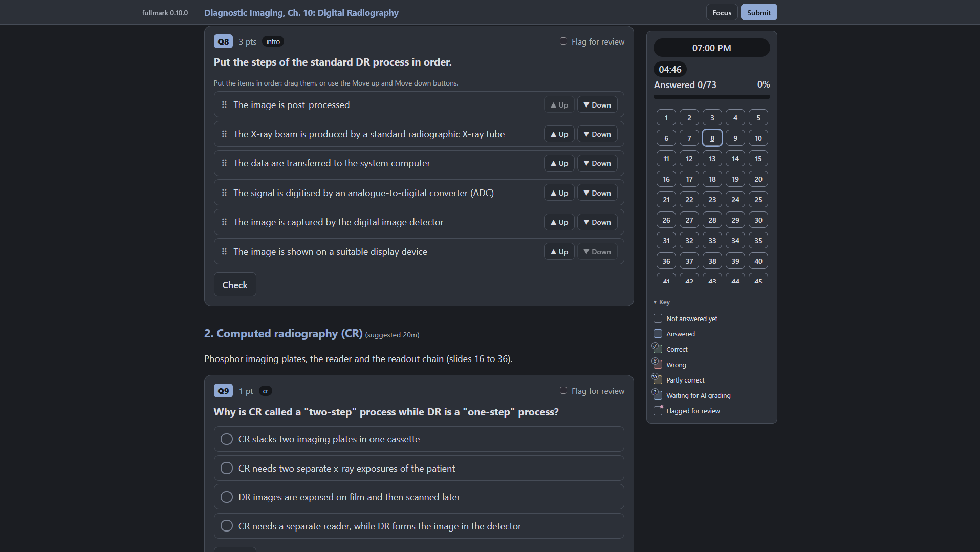Viewport: 980px width, 552px height.
Task: Move 'image is captured by the detector' up
Action: click(x=559, y=222)
